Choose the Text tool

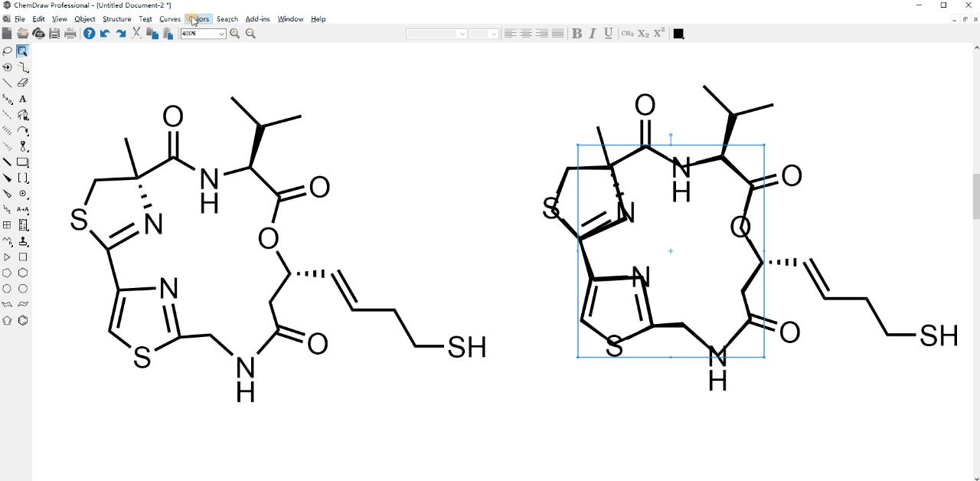[x=23, y=99]
